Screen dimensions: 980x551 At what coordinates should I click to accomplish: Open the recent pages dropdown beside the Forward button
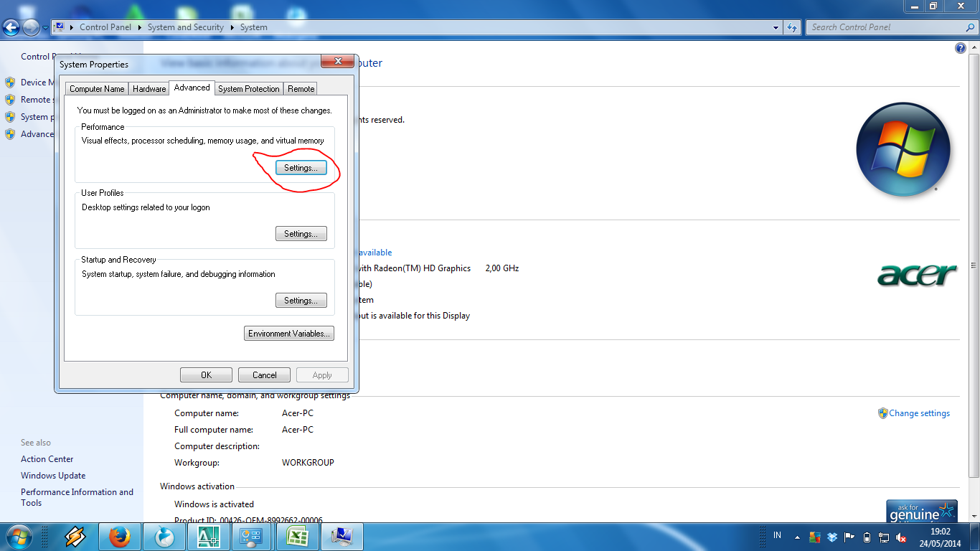pos(46,28)
